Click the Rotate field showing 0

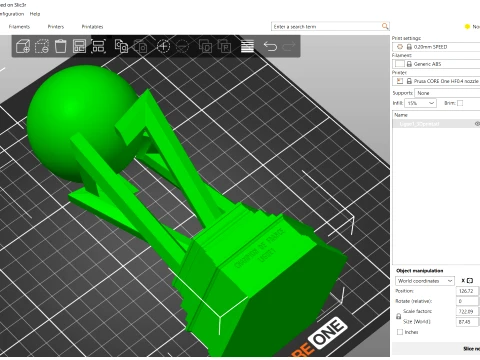pos(467,301)
